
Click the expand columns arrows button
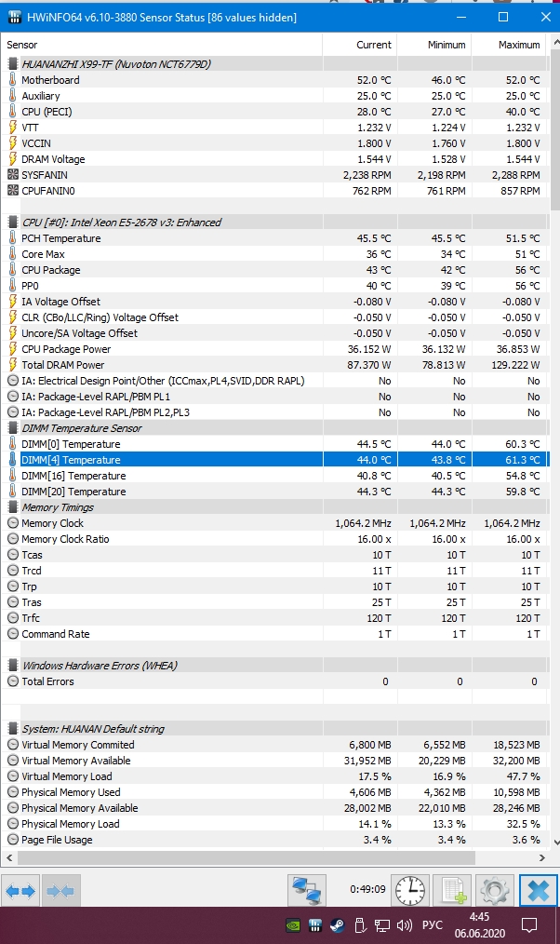[20, 891]
